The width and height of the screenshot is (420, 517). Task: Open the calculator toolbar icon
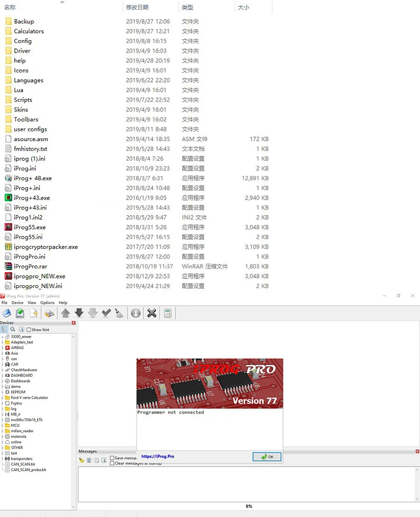point(167,313)
